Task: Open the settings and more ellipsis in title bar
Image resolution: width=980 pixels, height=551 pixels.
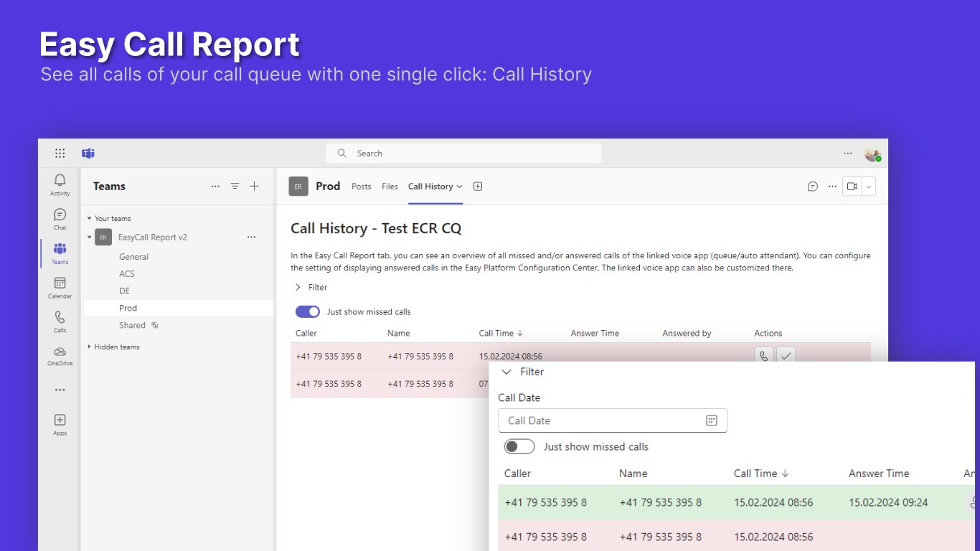Action: [848, 153]
